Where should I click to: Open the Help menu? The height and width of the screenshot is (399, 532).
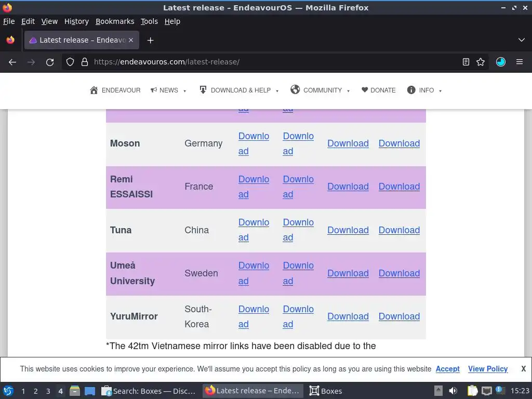point(172,21)
